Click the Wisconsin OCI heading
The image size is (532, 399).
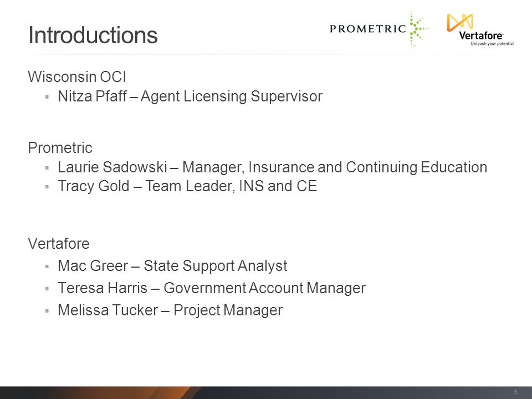[x=77, y=76]
